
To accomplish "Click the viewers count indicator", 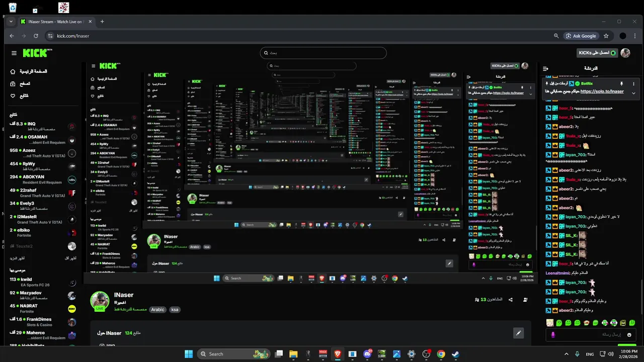I will [489, 300].
